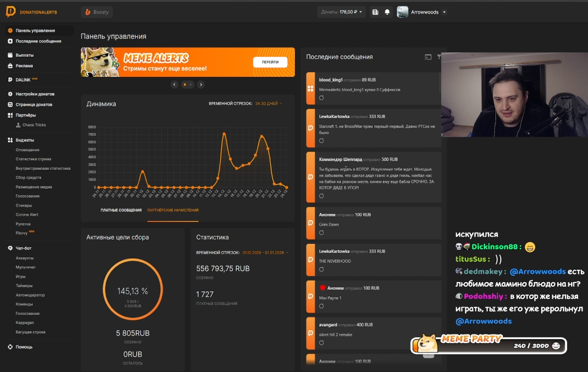The width and height of the screenshot is (588, 372).
Task: Switch to Партнёрские начисления chart tab
Action: (x=173, y=211)
